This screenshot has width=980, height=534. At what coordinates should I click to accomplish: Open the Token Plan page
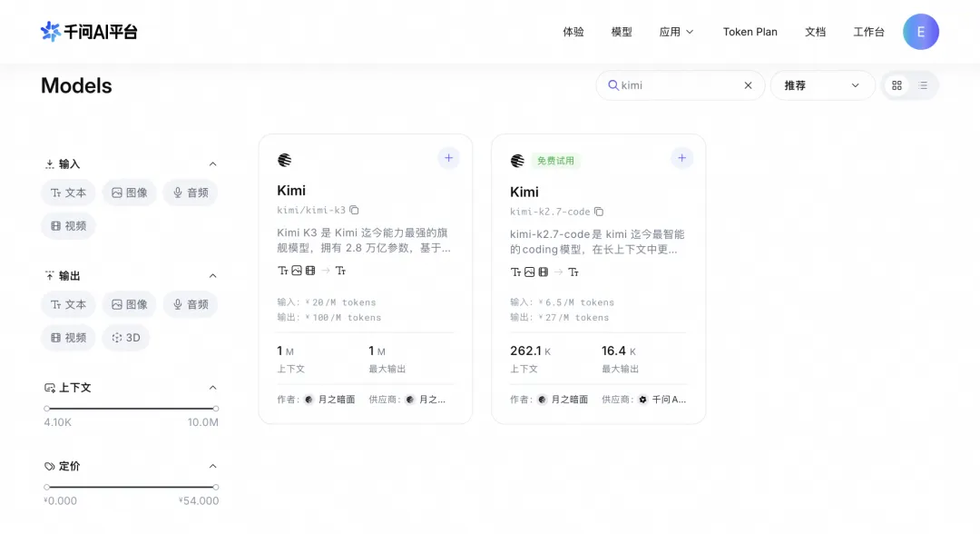750,32
